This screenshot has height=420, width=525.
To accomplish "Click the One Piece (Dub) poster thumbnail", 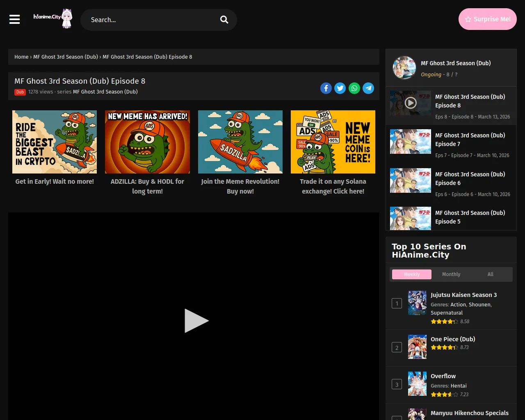I will point(417,347).
